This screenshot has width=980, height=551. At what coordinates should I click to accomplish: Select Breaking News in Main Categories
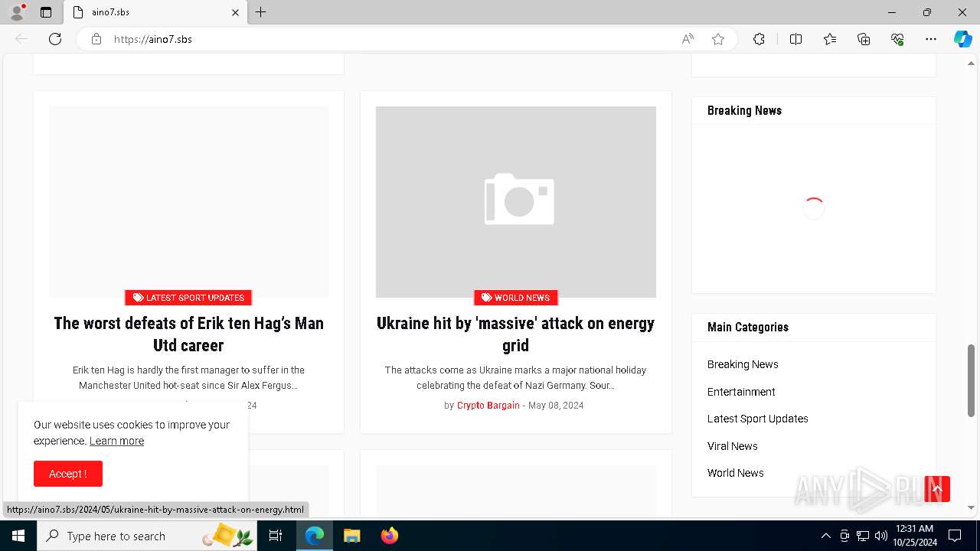point(743,364)
